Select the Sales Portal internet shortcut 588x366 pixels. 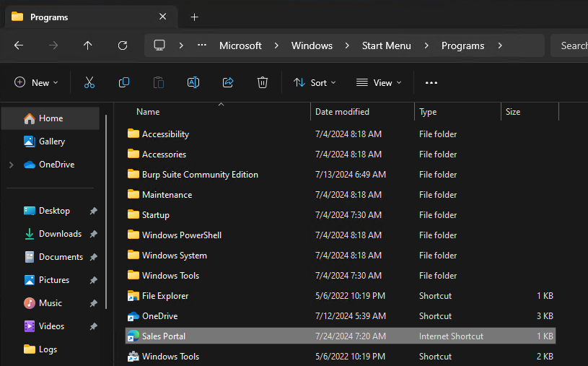(164, 336)
